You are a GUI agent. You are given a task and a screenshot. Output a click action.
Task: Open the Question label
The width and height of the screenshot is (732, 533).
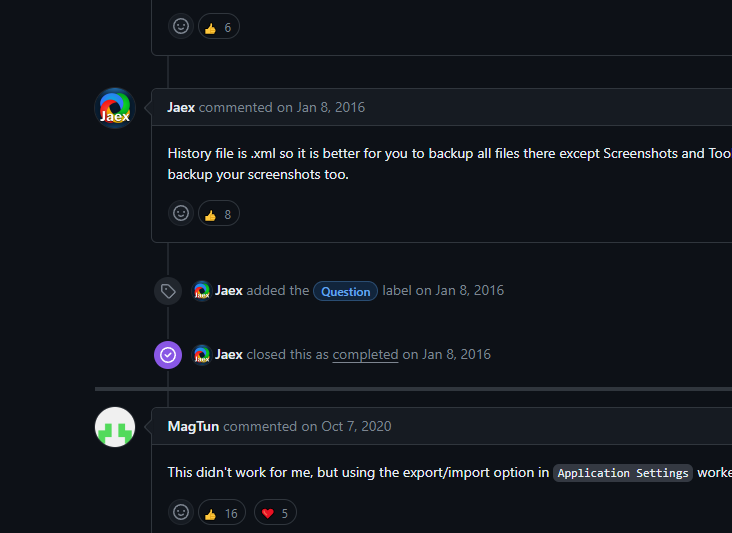point(345,291)
